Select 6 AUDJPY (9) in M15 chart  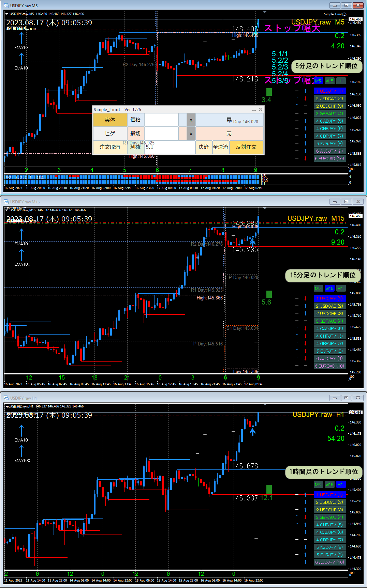pos(330,359)
